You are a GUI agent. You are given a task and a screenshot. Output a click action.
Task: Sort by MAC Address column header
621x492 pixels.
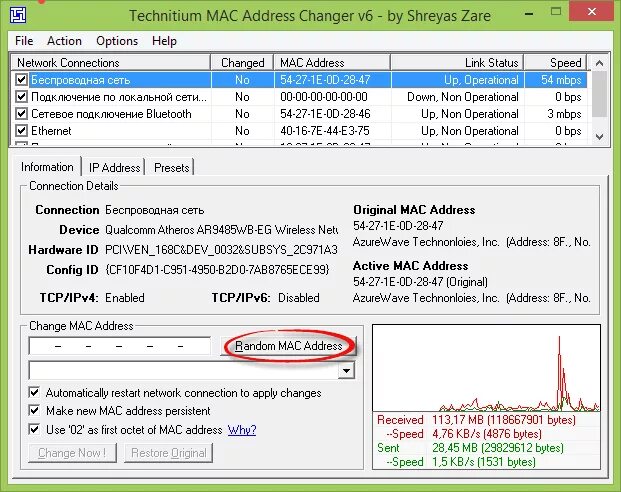(332, 63)
